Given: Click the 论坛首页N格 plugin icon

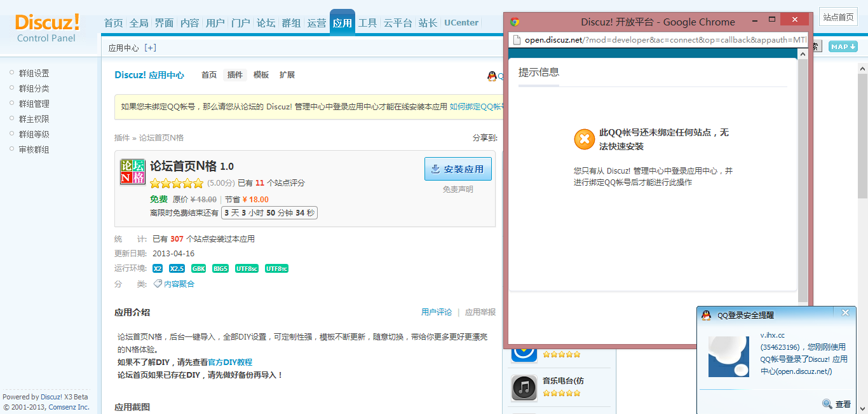Looking at the screenshot, I should click(133, 172).
